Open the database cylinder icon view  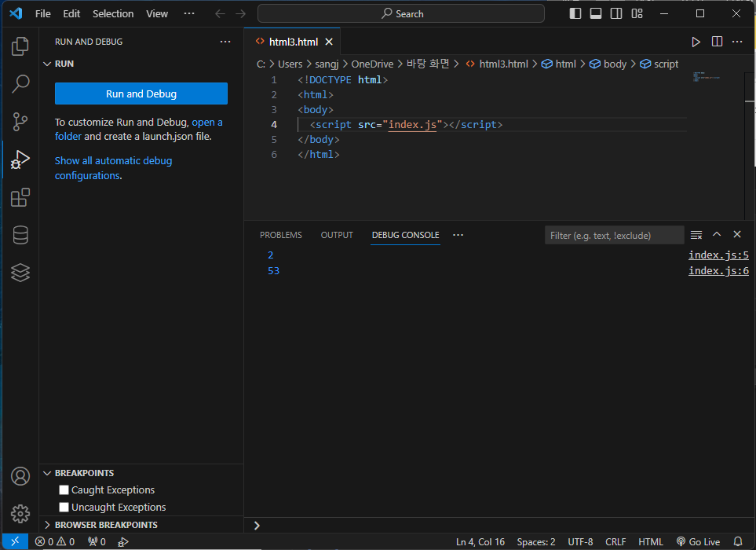[x=20, y=235]
